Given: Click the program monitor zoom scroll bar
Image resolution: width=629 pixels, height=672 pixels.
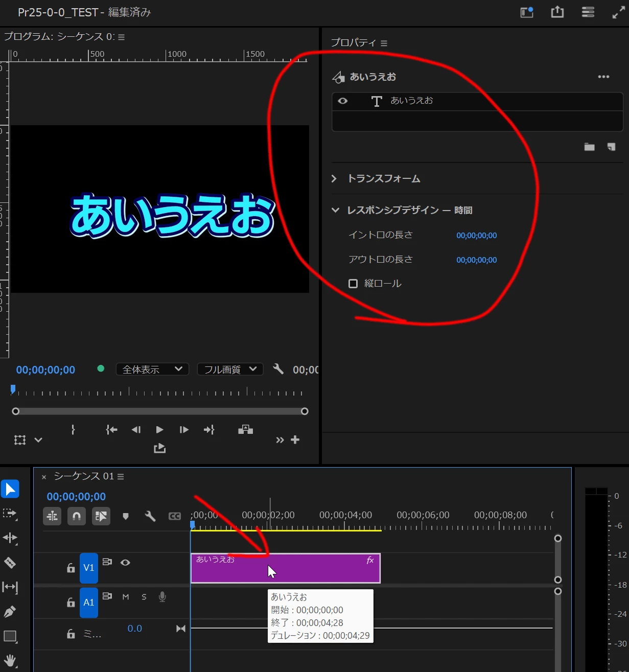Looking at the screenshot, I should [x=160, y=411].
